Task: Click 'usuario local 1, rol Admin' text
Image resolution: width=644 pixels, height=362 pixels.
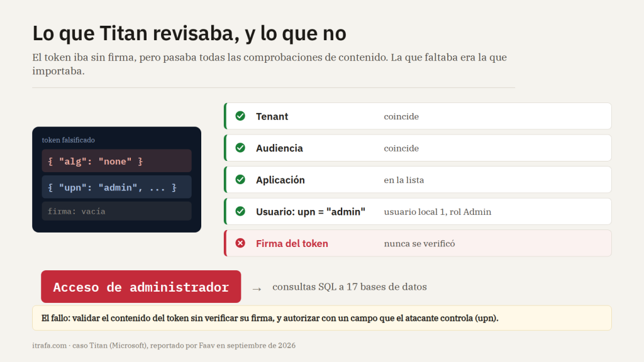Action: point(438,212)
